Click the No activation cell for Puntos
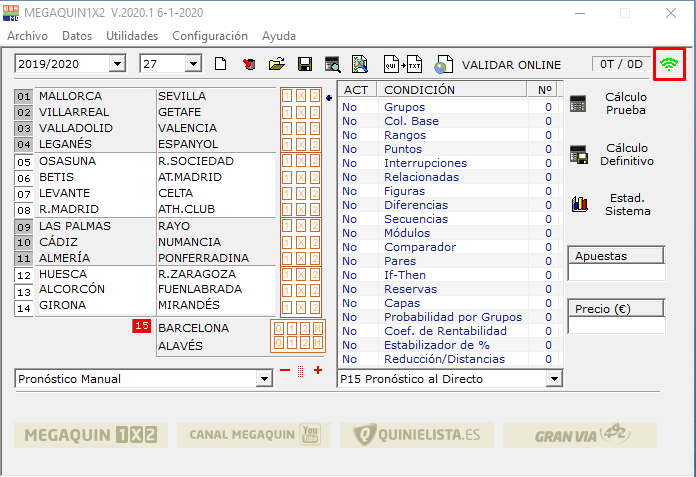The image size is (696, 477). coord(349,149)
